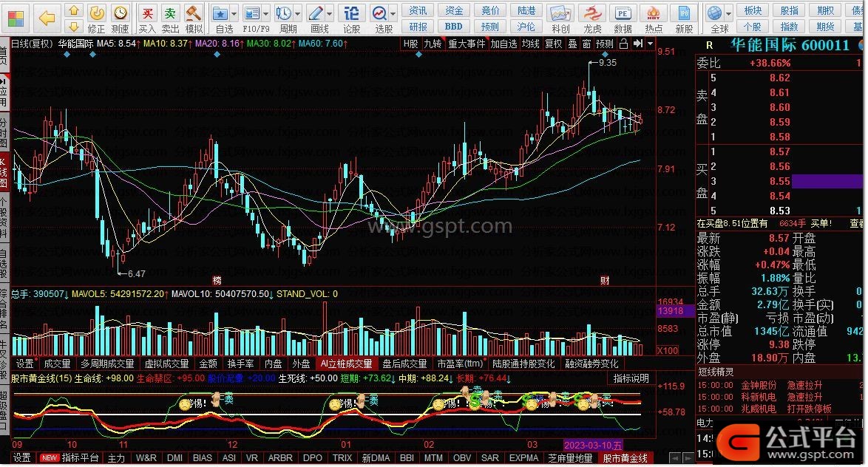The width and height of the screenshot is (868, 467).
Task: Select the 画线 drawing pencil icon
Action: coord(315,13)
